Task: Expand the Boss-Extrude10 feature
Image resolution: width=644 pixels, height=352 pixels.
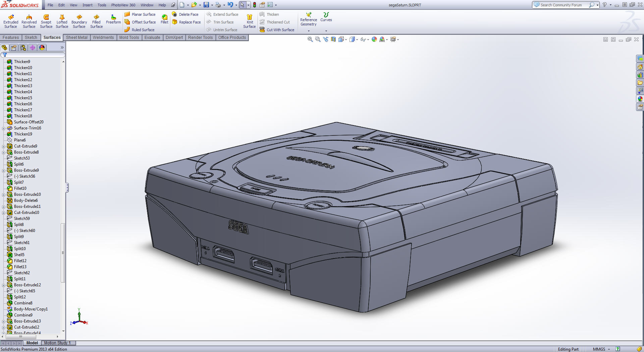Action: click(x=3, y=194)
